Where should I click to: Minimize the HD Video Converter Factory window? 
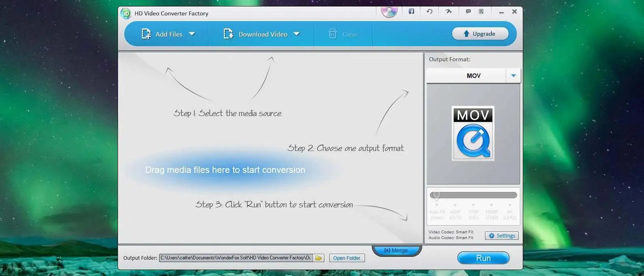[501, 12]
